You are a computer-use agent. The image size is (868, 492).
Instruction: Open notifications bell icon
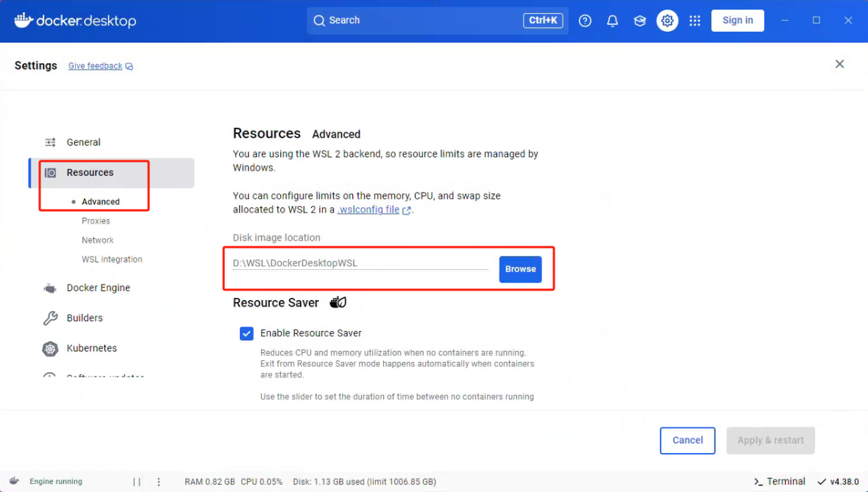coord(612,21)
